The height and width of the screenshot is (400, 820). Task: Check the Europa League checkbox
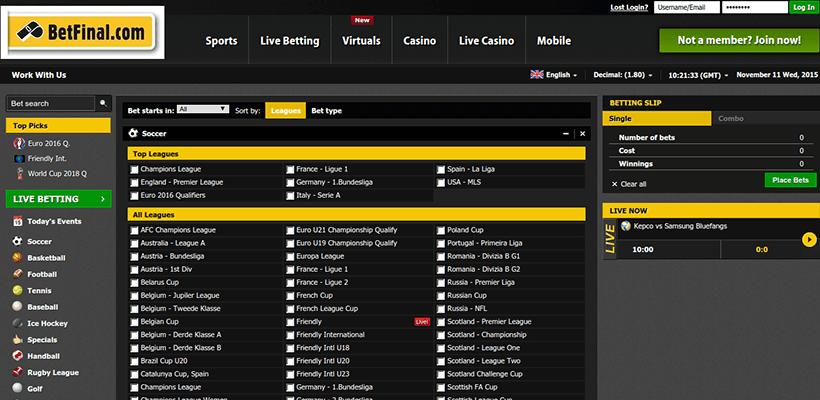coord(290,256)
